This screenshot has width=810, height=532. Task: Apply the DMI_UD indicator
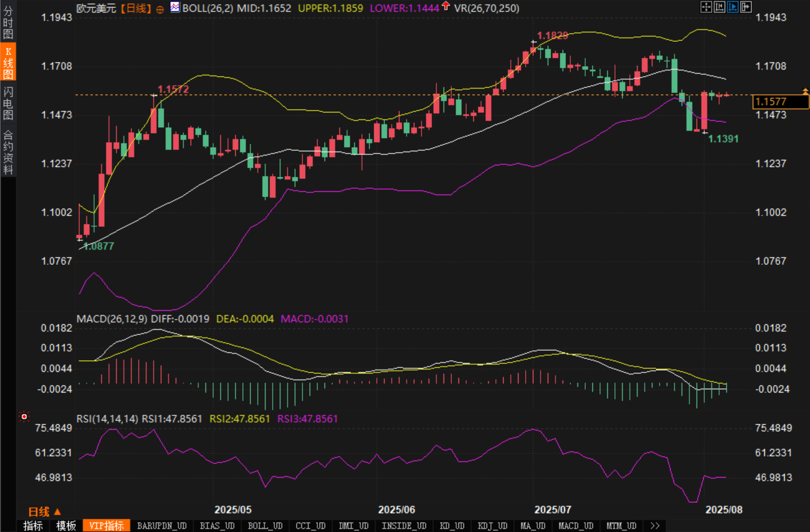coord(354,526)
